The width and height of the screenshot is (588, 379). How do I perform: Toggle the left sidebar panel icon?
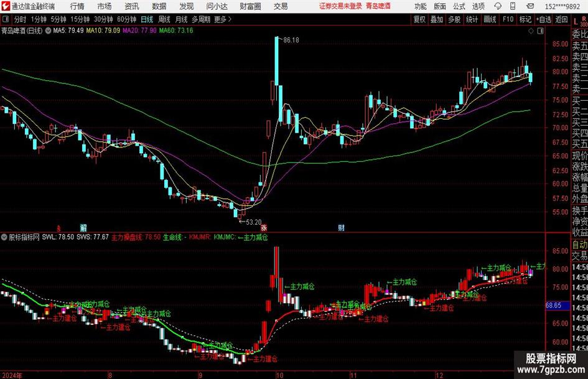click(5, 19)
